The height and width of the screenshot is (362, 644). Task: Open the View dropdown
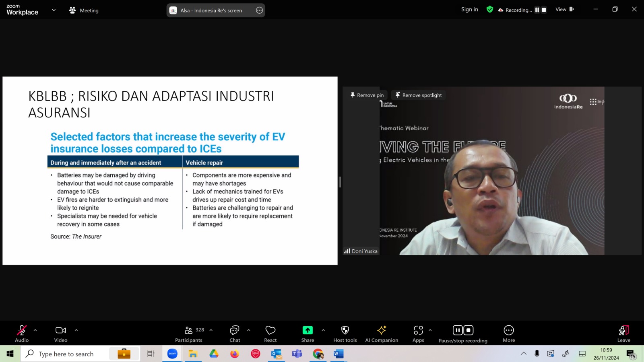565,9
